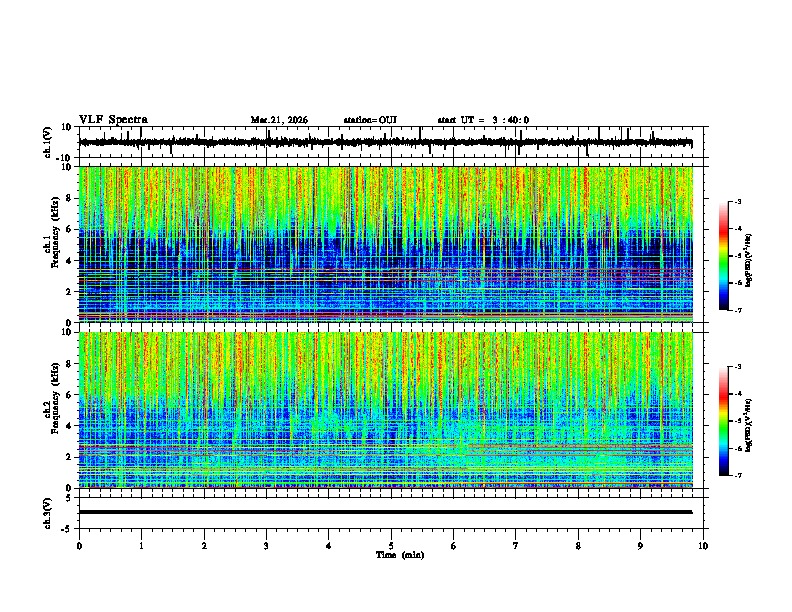Image resolution: width=792 pixels, height=612 pixels.
Task: Click the ch.1 color scale bar
Action: (x=723, y=256)
